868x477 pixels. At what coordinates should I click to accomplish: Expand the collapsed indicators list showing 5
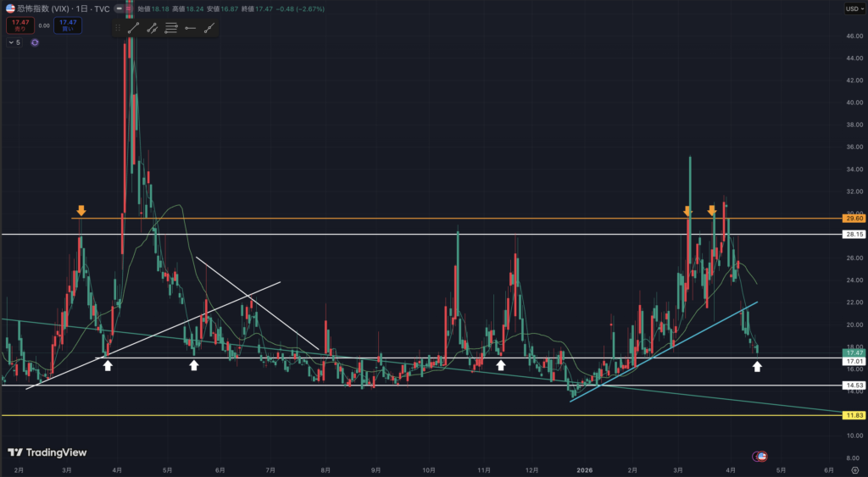pos(14,42)
